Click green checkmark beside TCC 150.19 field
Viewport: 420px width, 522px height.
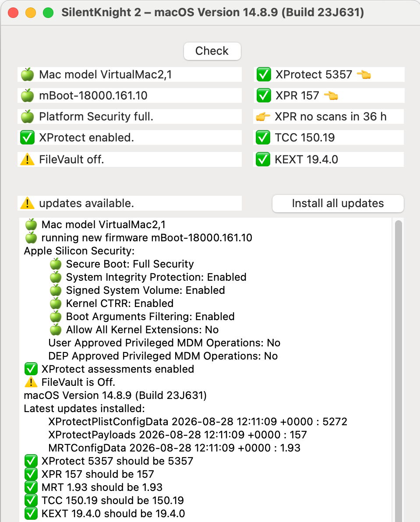pyautogui.click(x=263, y=138)
